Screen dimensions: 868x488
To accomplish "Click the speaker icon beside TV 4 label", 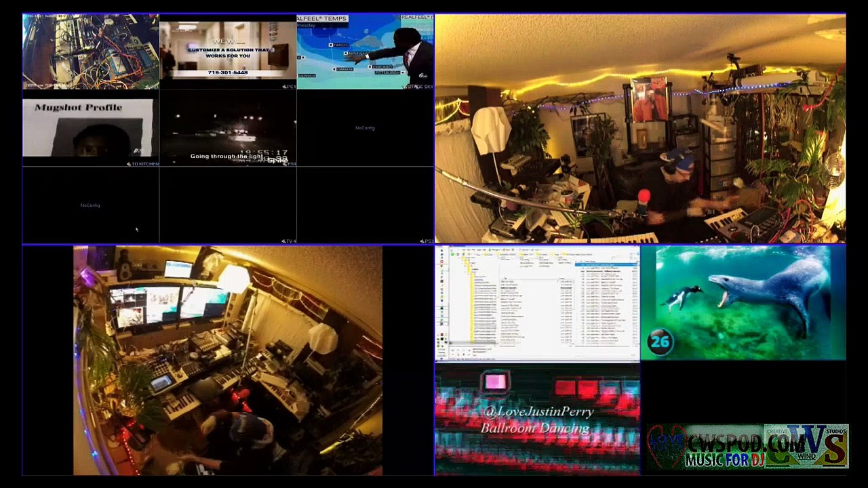I will coord(283,241).
